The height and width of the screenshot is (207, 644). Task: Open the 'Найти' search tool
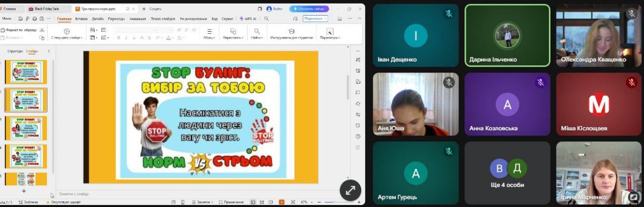click(257, 31)
